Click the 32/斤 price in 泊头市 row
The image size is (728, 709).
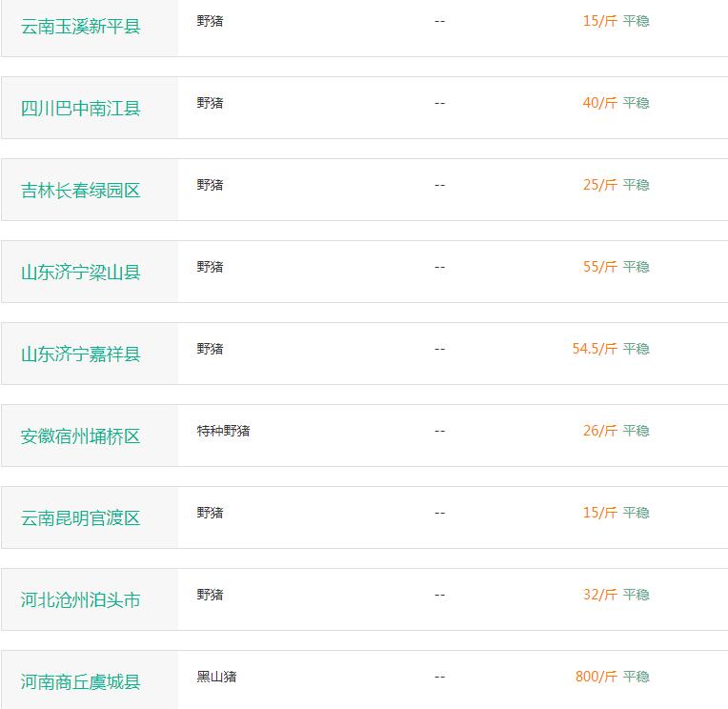[x=600, y=595]
